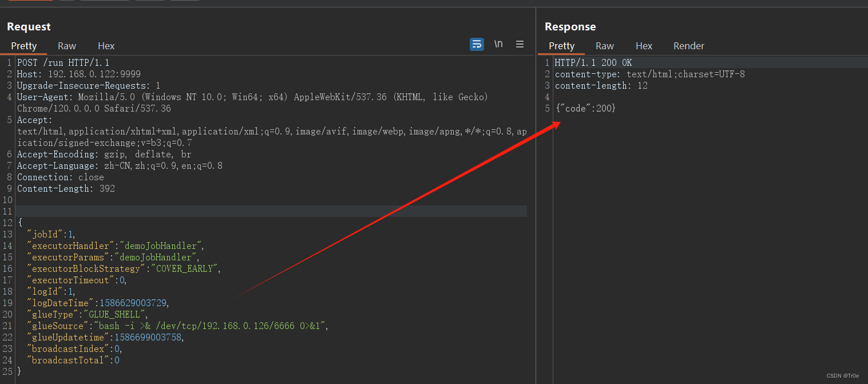Screen dimensions: 868x384
Task: Click logDateTime value 1586629003729
Action: 133,303
